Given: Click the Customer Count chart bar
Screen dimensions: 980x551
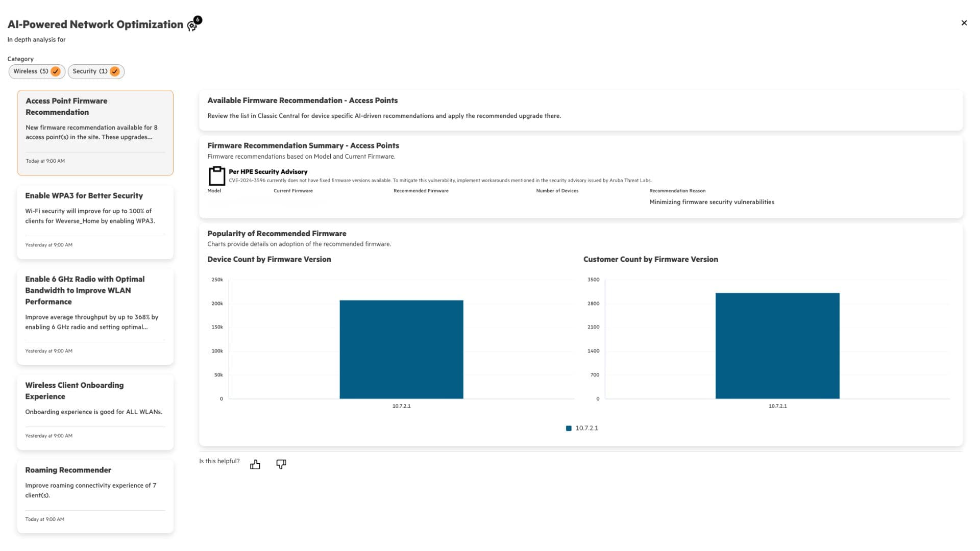Looking at the screenshot, I should (777, 346).
